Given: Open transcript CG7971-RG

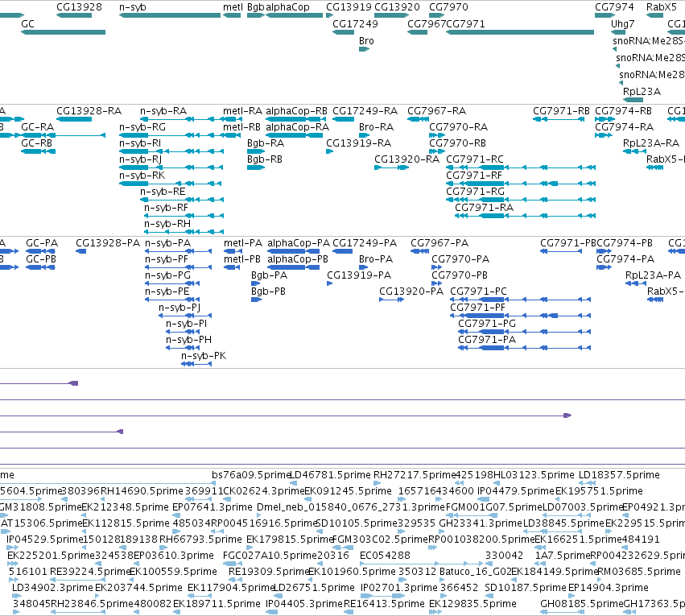Looking at the screenshot, I should 475,192.
